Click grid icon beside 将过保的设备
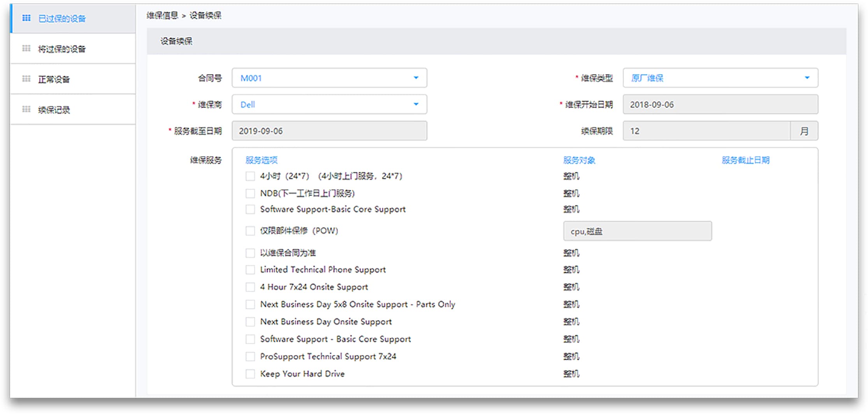 26,48
